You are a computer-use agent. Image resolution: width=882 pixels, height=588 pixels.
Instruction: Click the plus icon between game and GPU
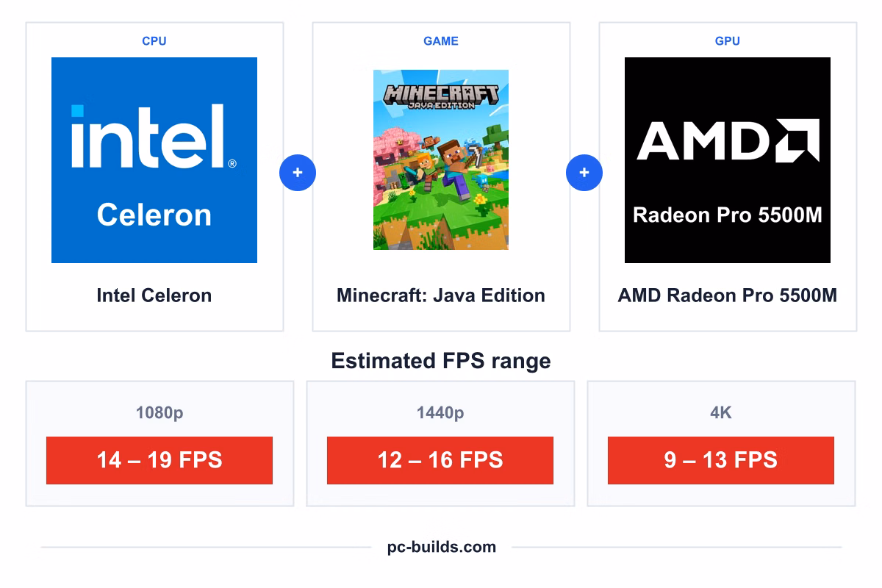584,173
